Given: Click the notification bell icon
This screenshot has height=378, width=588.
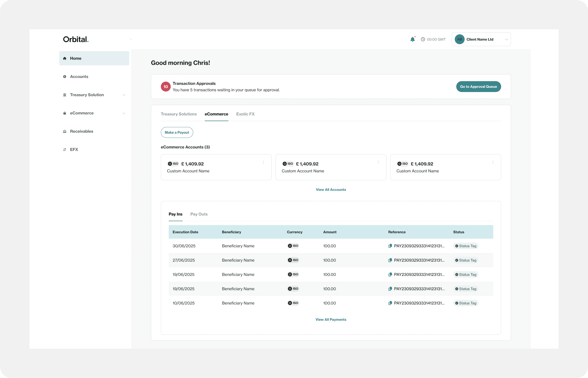Looking at the screenshot, I should point(412,39).
